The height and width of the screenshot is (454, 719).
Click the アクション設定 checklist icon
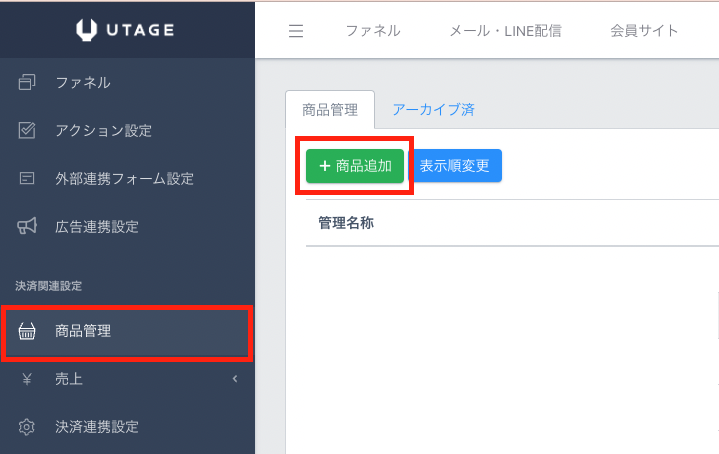(x=28, y=130)
